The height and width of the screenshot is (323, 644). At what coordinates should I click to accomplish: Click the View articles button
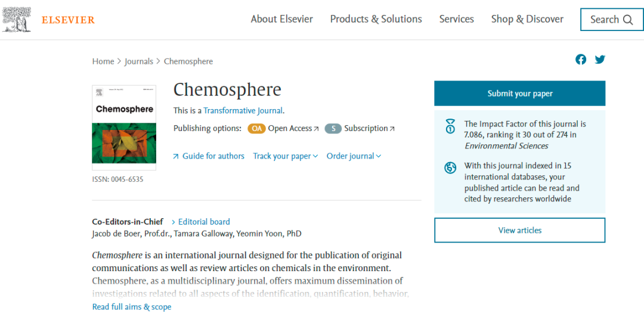tap(519, 230)
